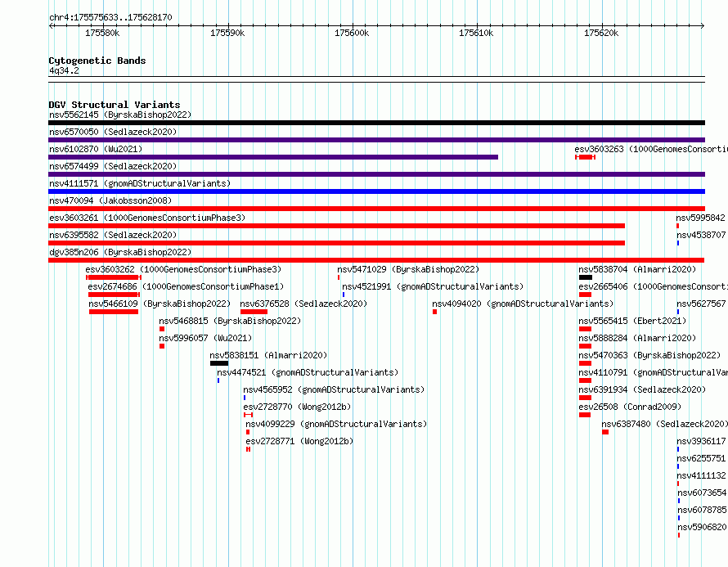Click esv2665406 1000Genomes variant label
This screenshot has width=728, height=567.
click(654, 286)
